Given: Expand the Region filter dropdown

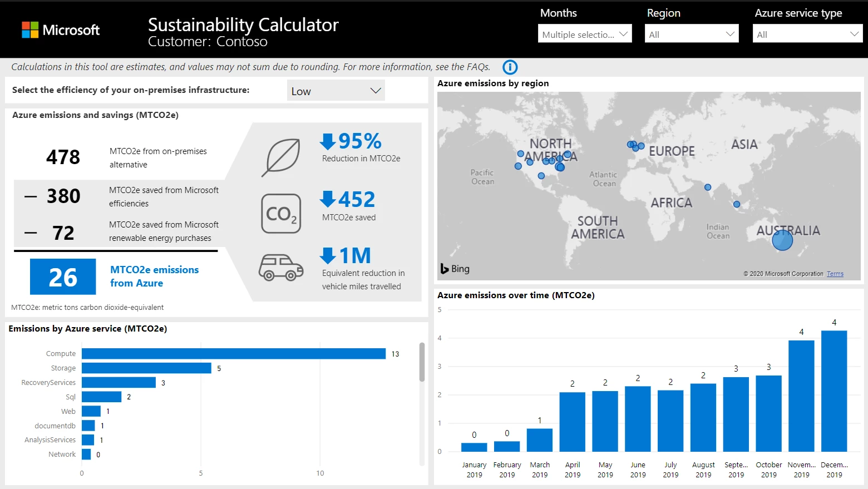Looking at the screenshot, I should tap(692, 34).
